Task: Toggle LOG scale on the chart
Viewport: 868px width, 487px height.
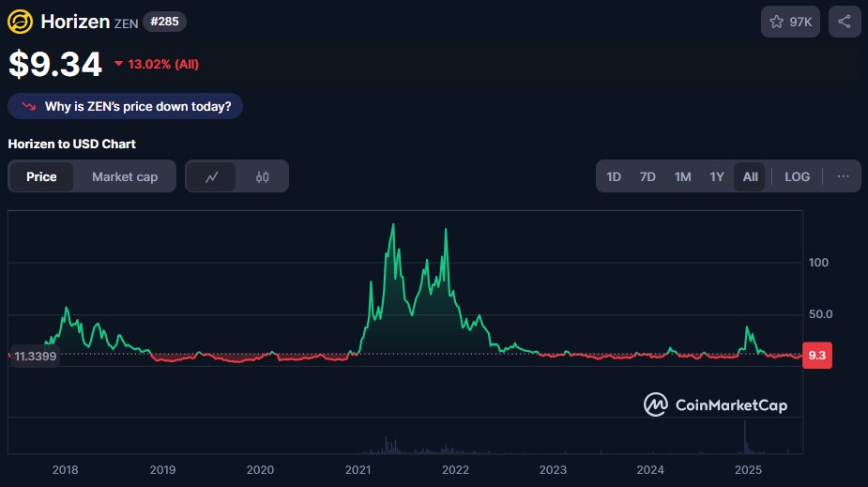Action: pos(797,176)
